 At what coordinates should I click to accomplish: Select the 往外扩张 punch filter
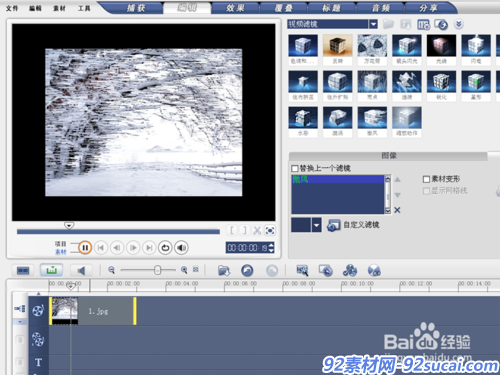pyautogui.click(x=338, y=86)
